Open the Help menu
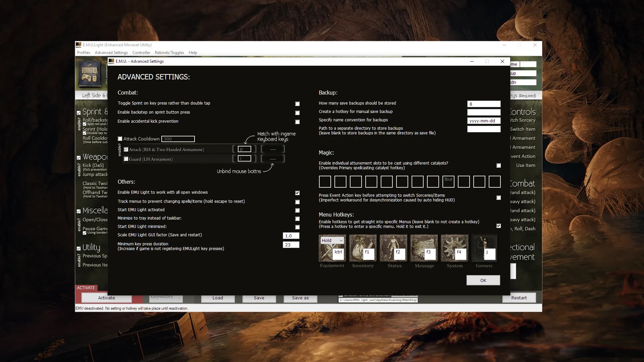644x362 pixels. click(x=193, y=53)
